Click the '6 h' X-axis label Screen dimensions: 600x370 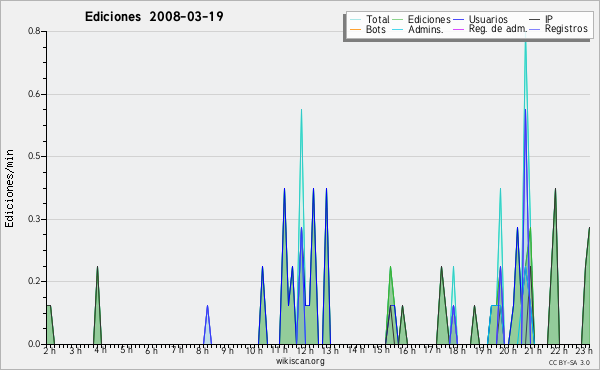coord(151,350)
